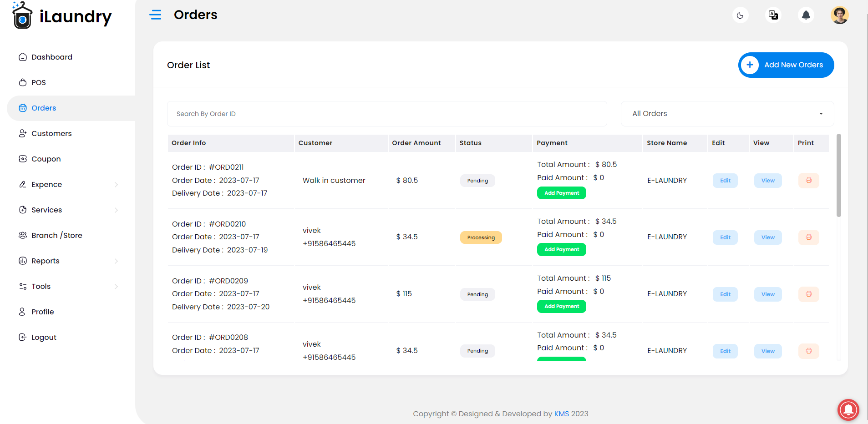Open the user avatar profile picture
The image size is (868, 424).
(839, 15)
